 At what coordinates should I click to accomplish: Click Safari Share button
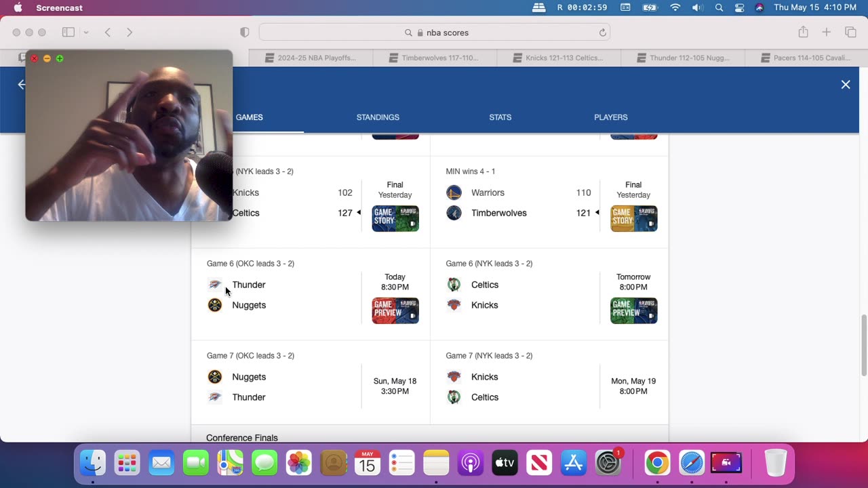(803, 32)
